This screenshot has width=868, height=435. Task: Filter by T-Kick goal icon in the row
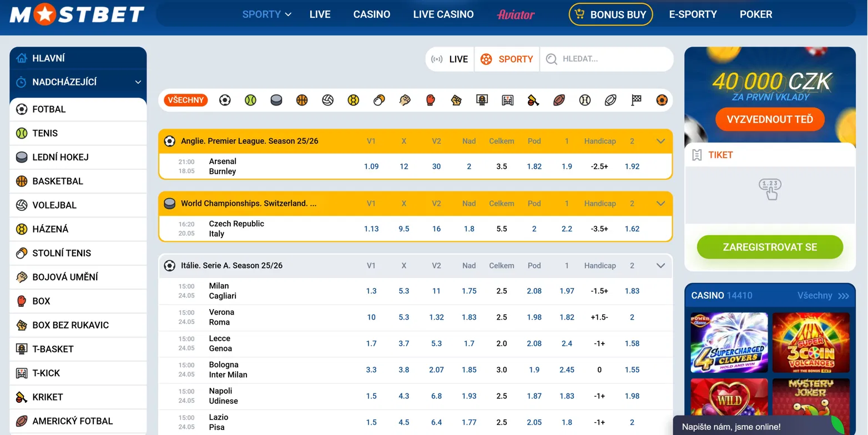(508, 100)
